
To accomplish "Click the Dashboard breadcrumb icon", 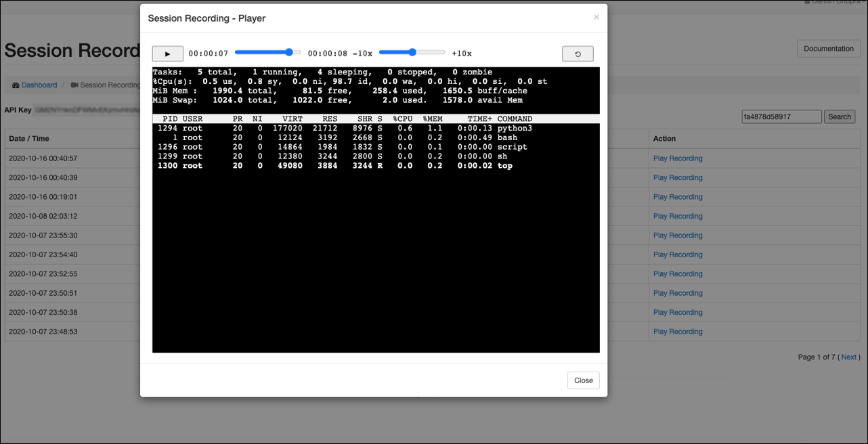I will [x=16, y=85].
